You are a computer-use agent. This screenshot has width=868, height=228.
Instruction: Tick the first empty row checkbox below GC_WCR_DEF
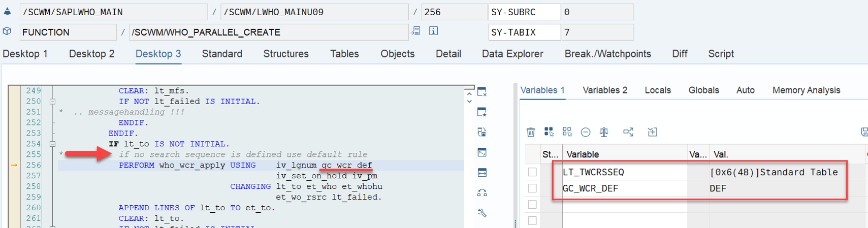tap(532, 204)
